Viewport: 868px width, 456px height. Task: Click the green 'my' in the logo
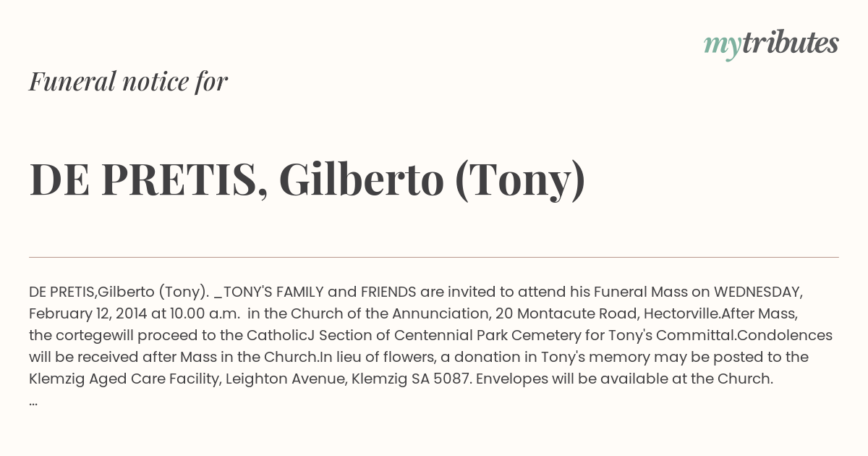point(723,46)
